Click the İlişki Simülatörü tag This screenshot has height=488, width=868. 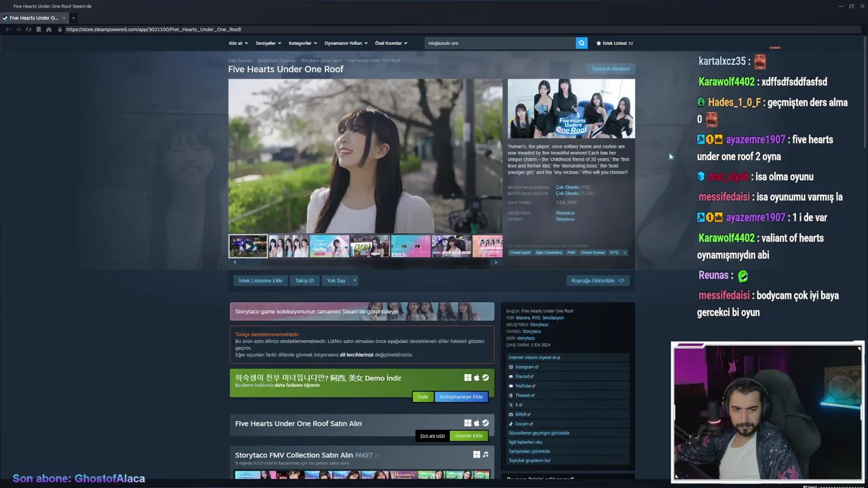[x=549, y=252]
